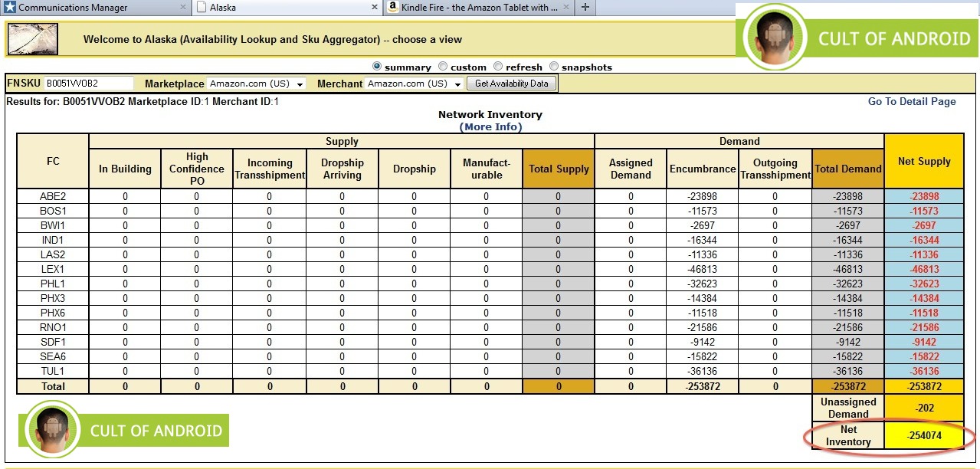The image size is (980, 469).
Task: Click the Dropship Arriving column header
Action: (342, 169)
